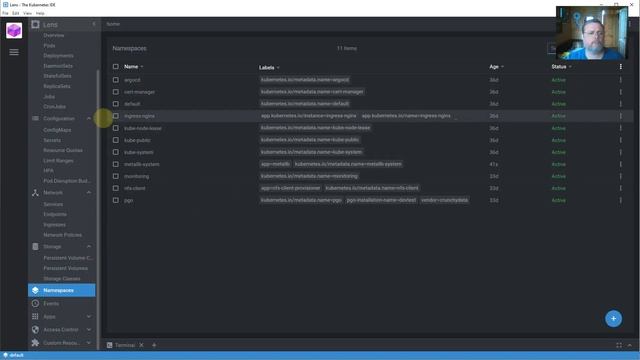Open the row menu for argocd namespace
This screenshot has width=640, height=360.
[x=621, y=80]
